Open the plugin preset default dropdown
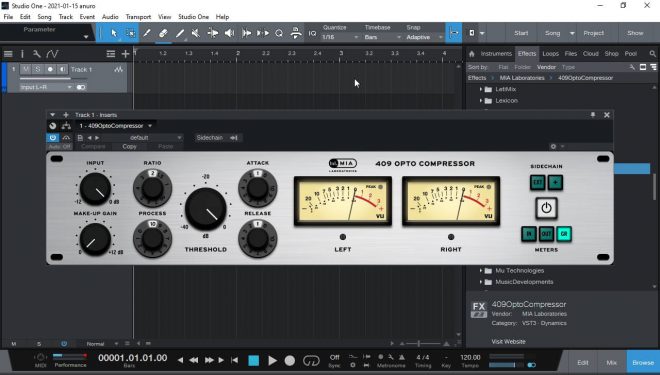 click(143, 138)
